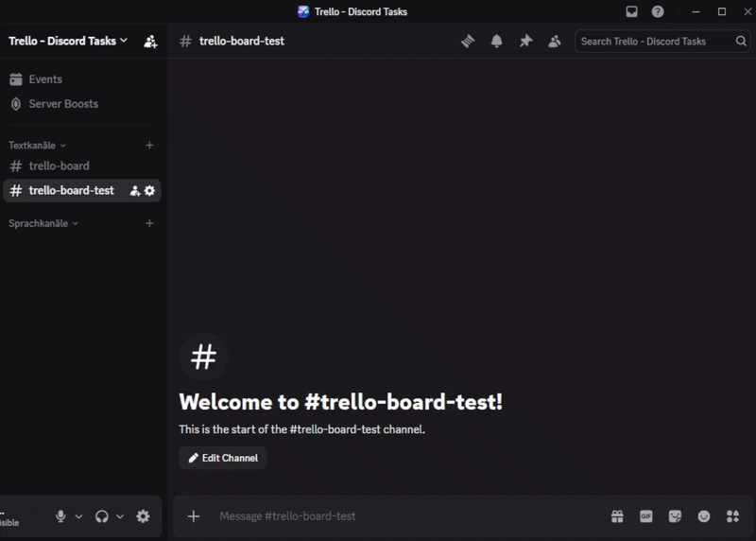Open server dropdown Trello - Discord Tasks
Viewport: 756px width, 541px height.
tap(68, 41)
